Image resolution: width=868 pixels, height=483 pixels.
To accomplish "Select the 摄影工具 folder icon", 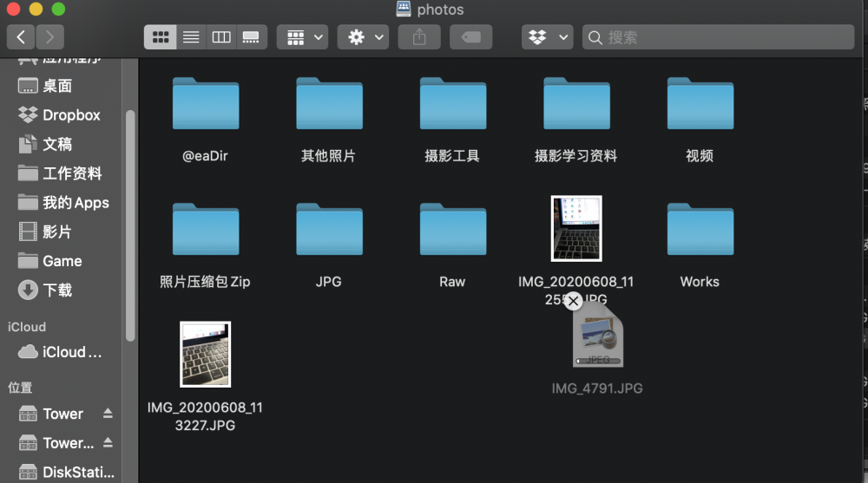I will click(453, 103).
